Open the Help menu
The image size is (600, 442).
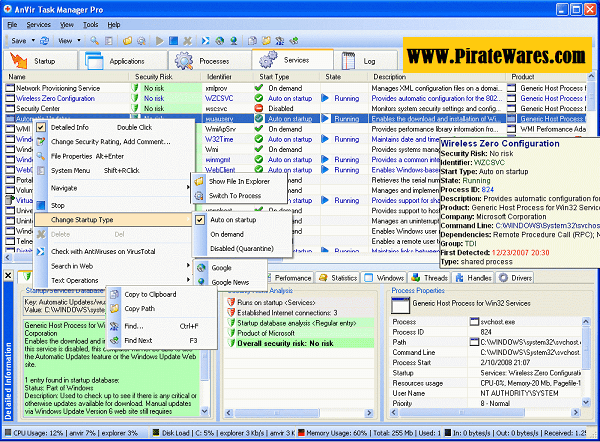coord(114,25)
